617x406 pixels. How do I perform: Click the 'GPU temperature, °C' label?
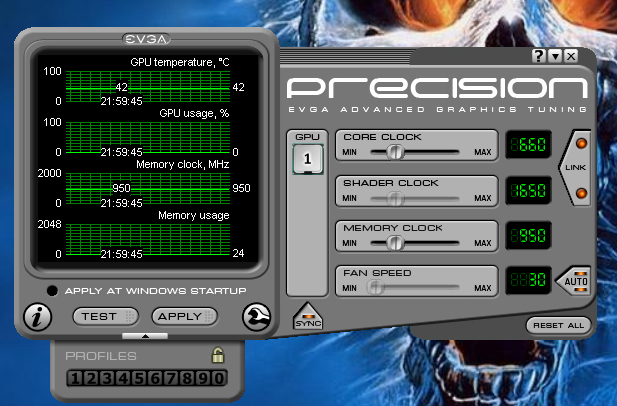[180, 63]
